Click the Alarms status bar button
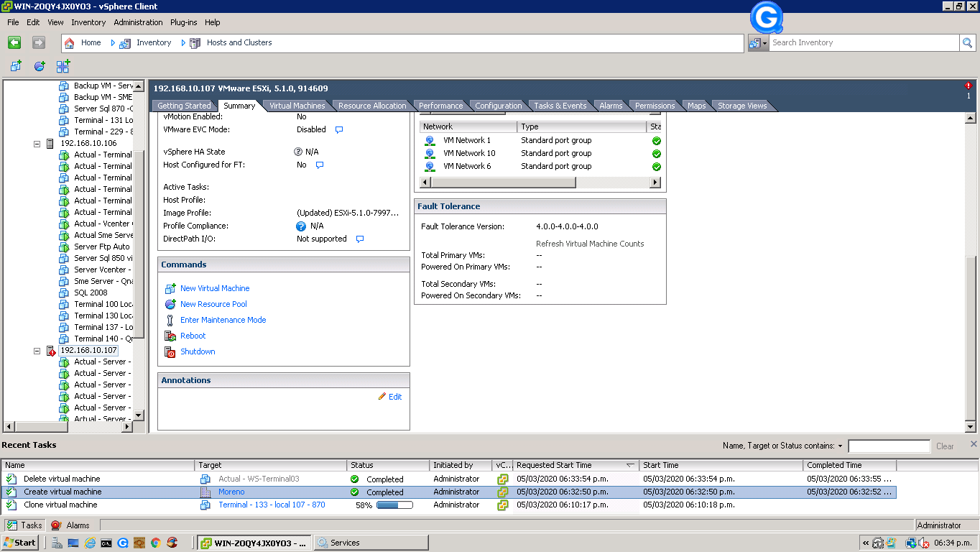980x552 pixels. 70,525
